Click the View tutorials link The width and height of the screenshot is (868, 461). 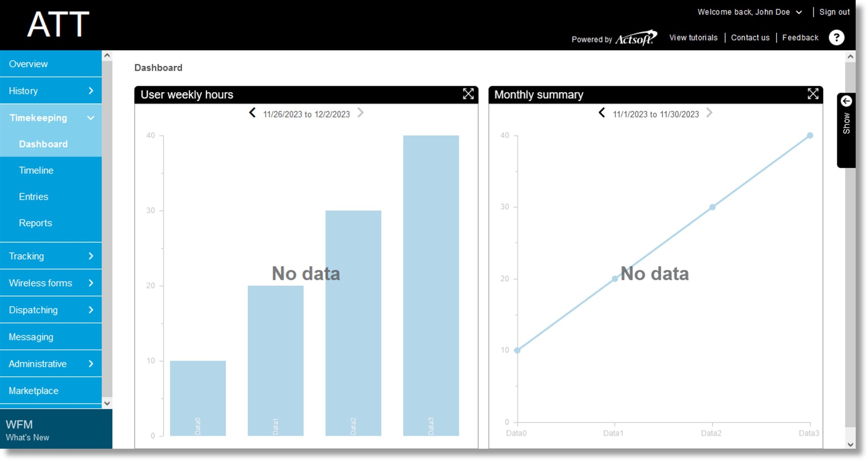[694, 37]
